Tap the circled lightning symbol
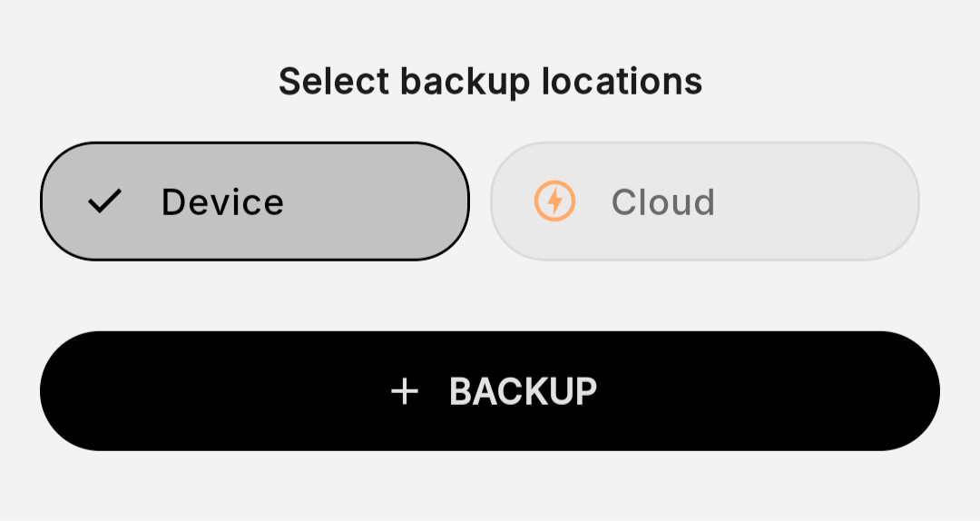980x521 pixels. (554, 201)
